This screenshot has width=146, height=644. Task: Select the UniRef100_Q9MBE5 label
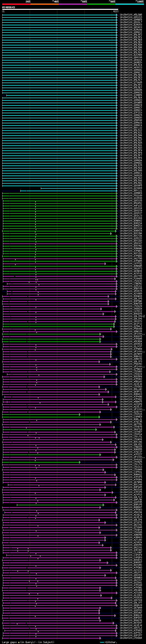(x=131, y=20)
